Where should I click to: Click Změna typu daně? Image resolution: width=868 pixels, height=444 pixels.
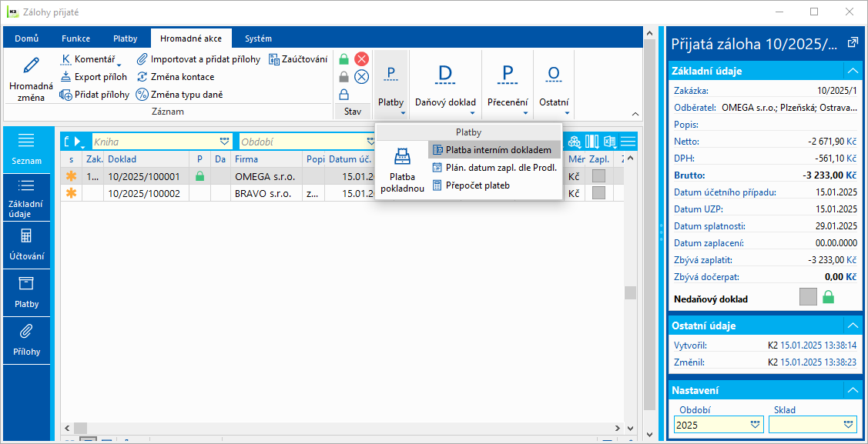[x=179, y=95]
